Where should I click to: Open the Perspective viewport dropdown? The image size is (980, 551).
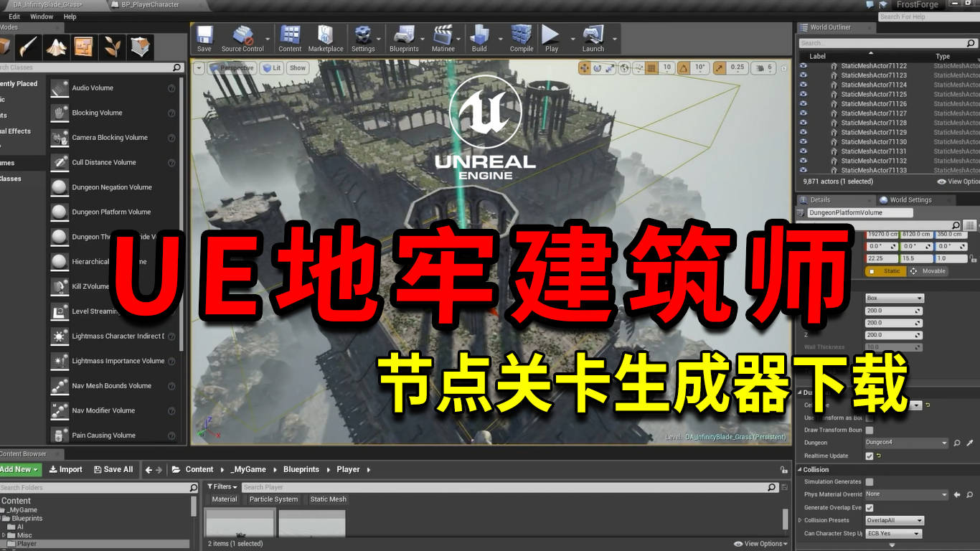232,68
